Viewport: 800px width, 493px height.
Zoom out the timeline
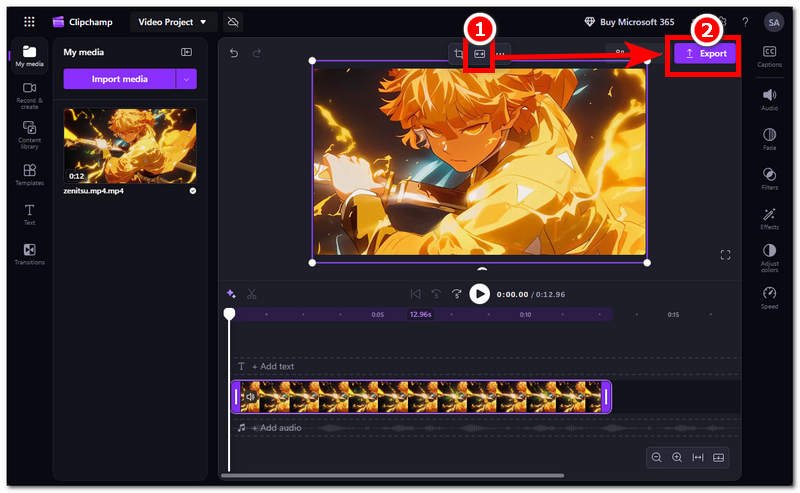657,457
